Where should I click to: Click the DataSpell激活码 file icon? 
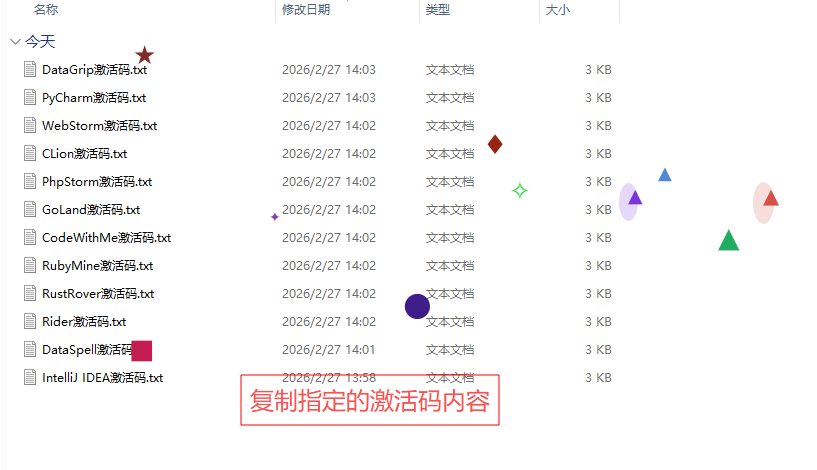click(30, 350)
